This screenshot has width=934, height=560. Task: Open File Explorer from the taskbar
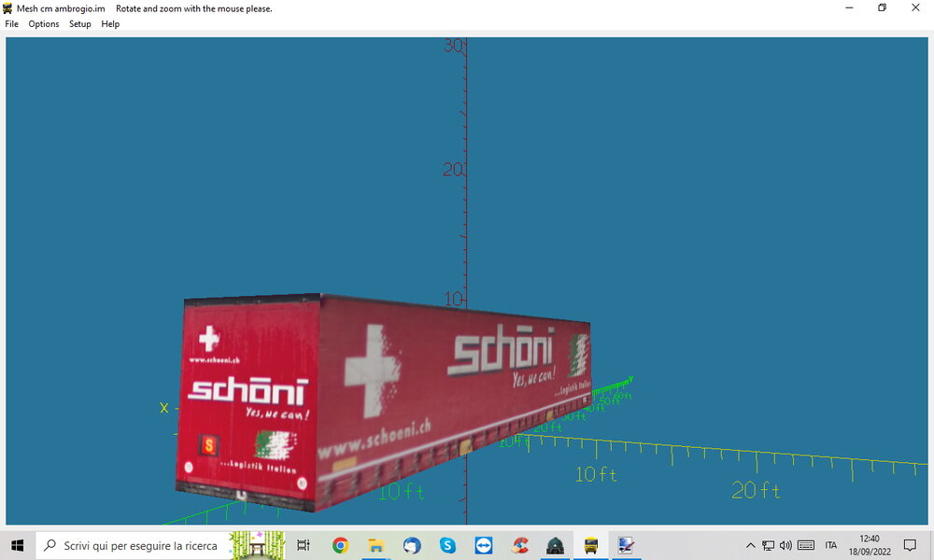(x=375, y=545)
